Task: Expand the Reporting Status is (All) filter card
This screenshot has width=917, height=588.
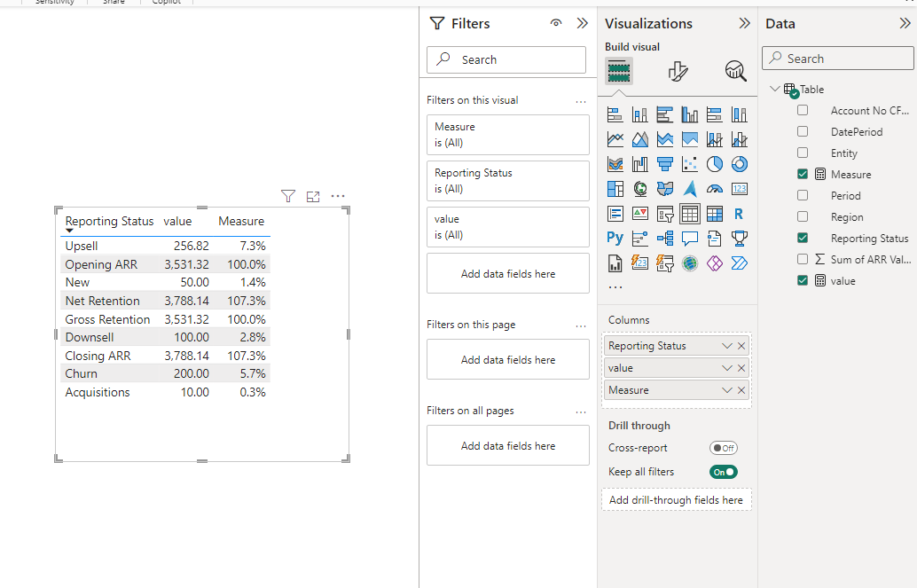Action: coord(507,181)
